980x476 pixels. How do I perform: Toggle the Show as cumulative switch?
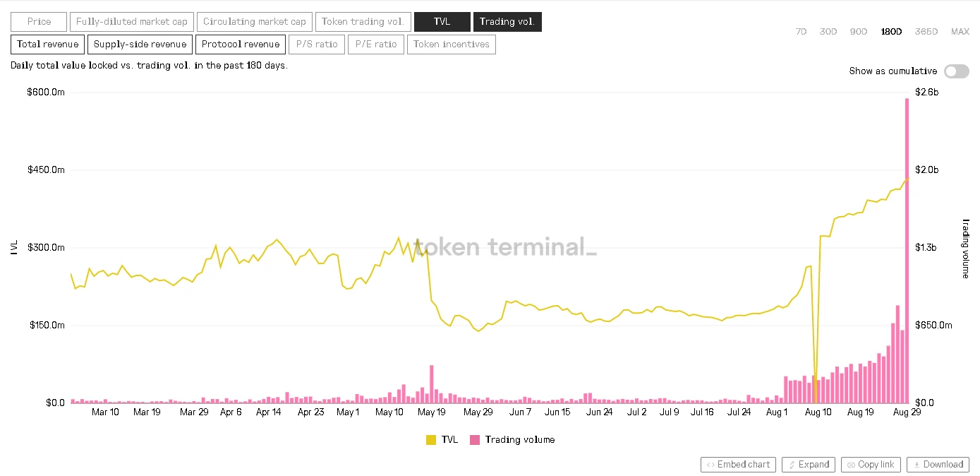point(957,71)
